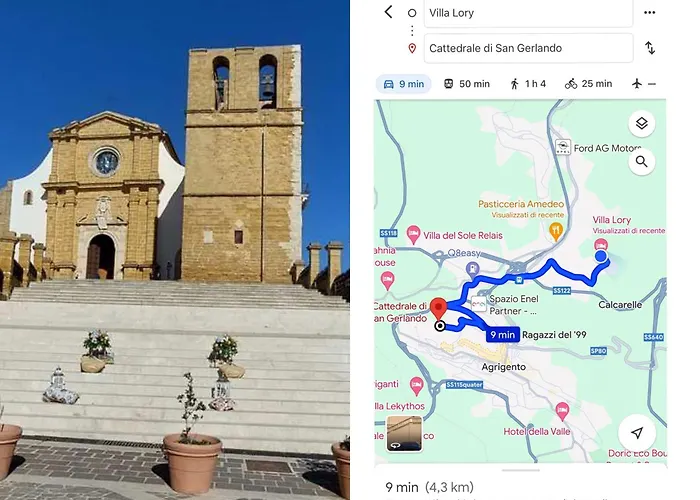
Task: Tap the Villa del Sole Relais hotel pin
Action: point(413,234)
